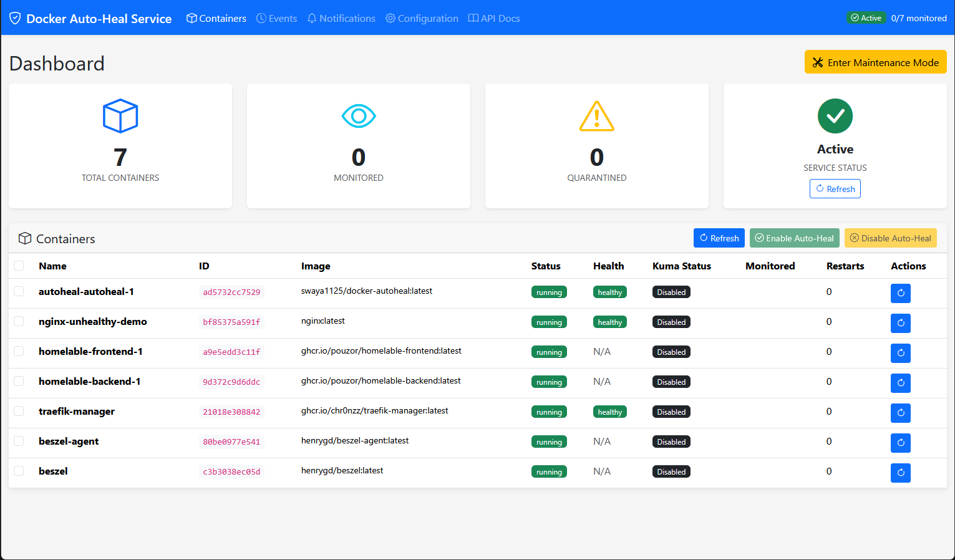Viewport: 955px width, 560px height.
Task: Click the cube icon beside Containers heading
Action: (x=25, y=238)
